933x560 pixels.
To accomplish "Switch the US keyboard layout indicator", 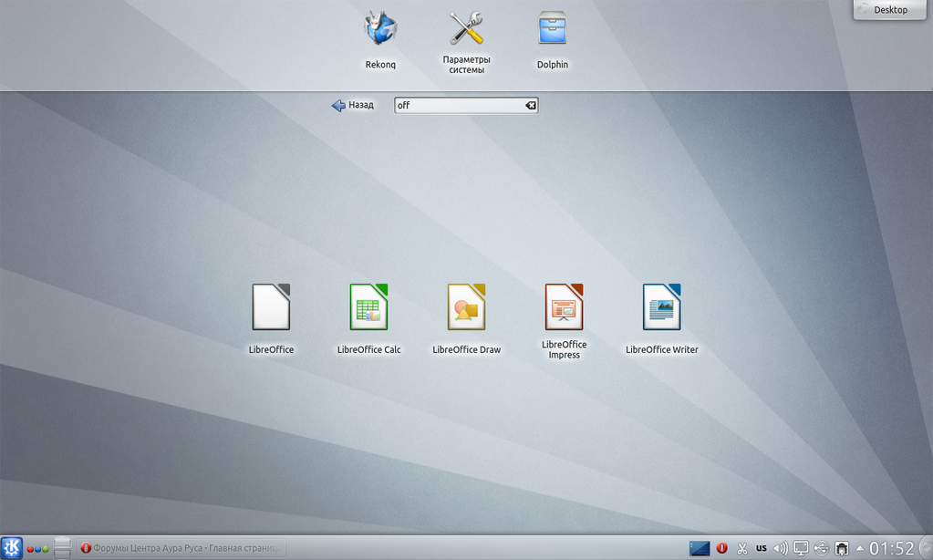I will pos(761,548).
